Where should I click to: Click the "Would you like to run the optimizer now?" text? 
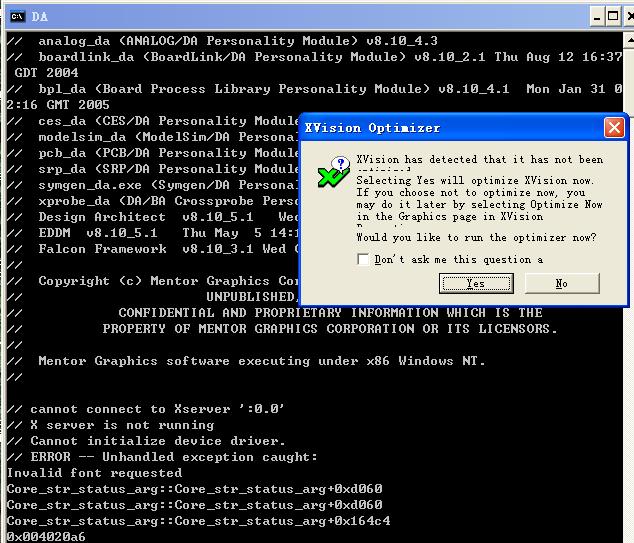[x=476, y=237]
